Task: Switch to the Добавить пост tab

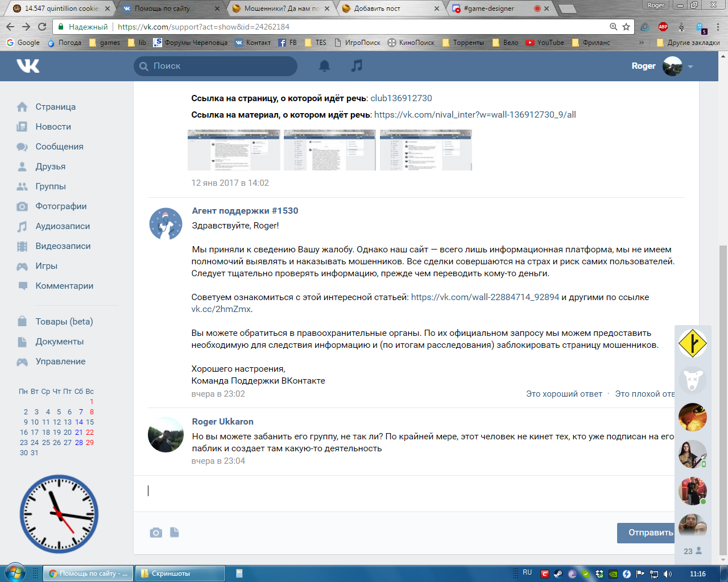Action: click(391, 9)
